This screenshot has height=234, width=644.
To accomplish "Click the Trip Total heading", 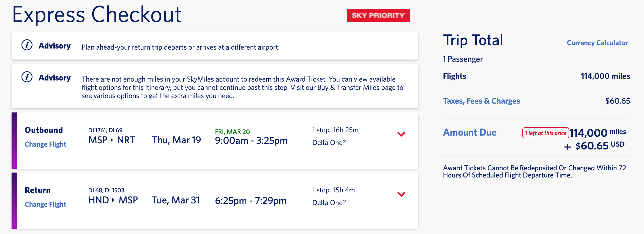I will coord(473,40).
